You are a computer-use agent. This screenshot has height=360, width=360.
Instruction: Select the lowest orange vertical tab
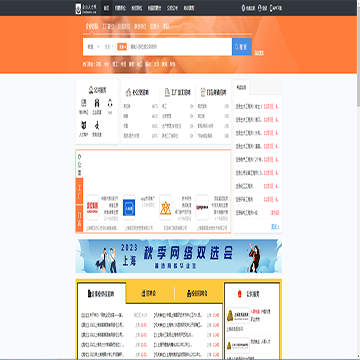tap(79, 219)
